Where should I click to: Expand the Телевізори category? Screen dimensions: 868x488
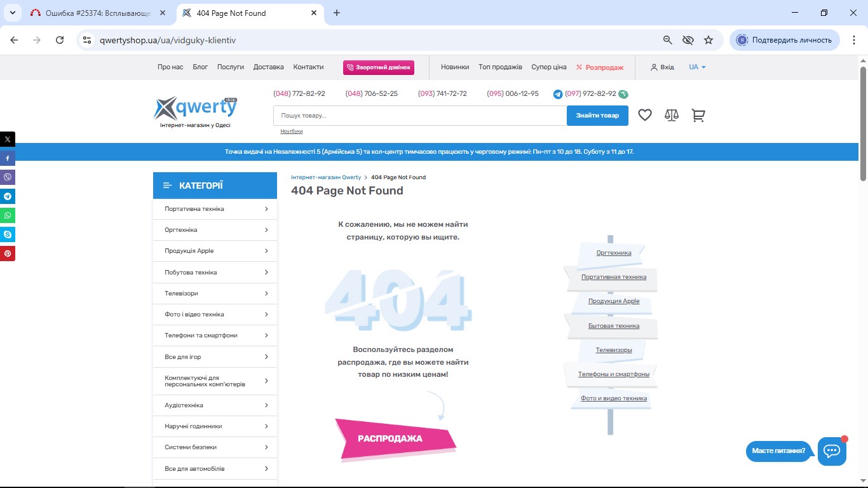pyautogui.click(x=215, y=294)
